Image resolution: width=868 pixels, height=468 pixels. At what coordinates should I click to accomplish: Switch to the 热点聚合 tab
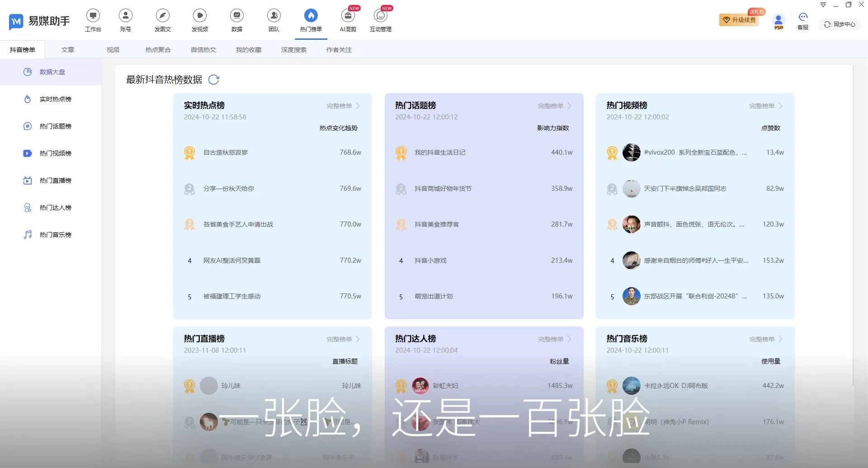coord(158,50)
